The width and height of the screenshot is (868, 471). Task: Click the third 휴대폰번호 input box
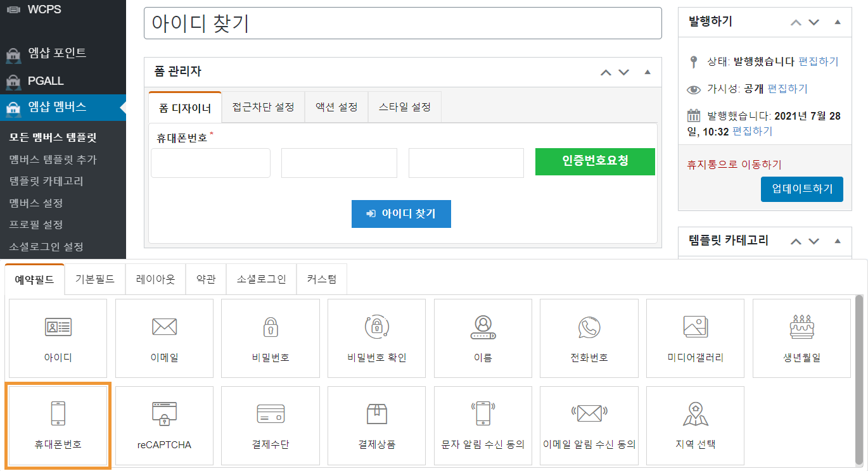[x=466, y=163]
